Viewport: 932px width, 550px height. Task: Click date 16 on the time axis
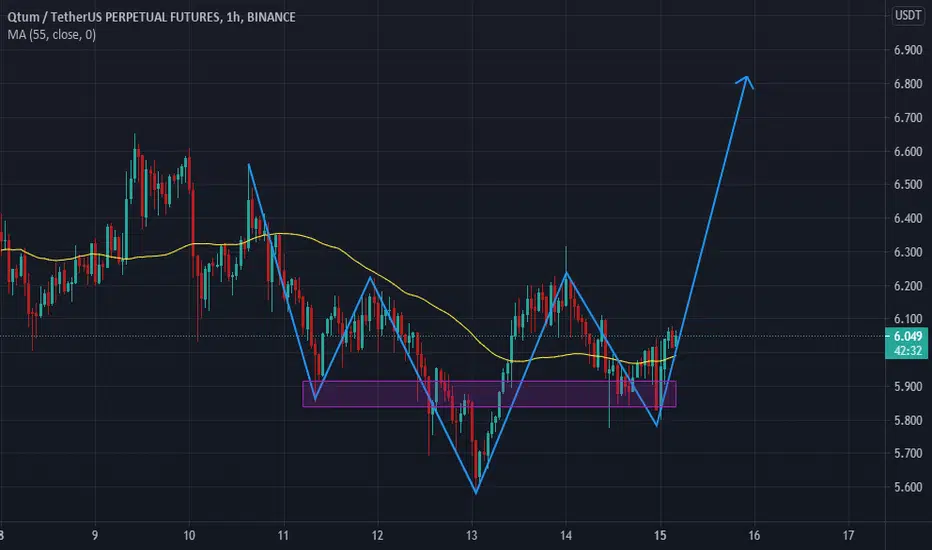click(x=754, y=536)
